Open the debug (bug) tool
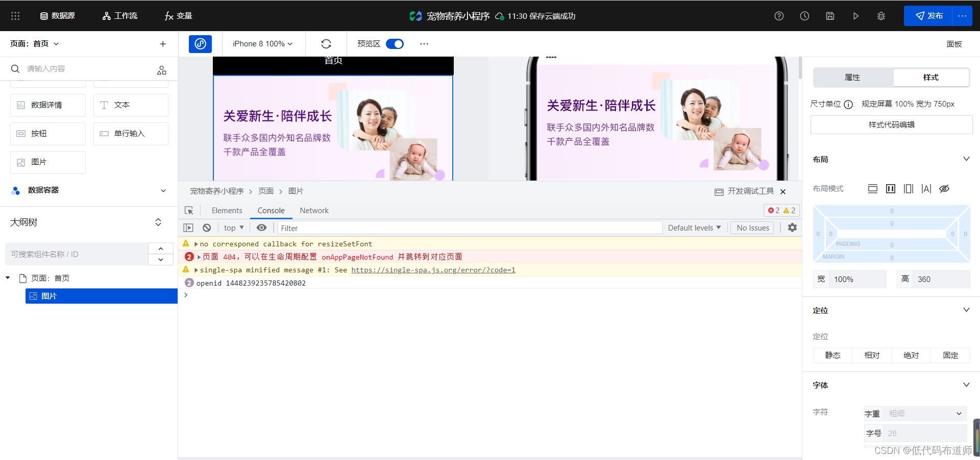 pos(881,16)
